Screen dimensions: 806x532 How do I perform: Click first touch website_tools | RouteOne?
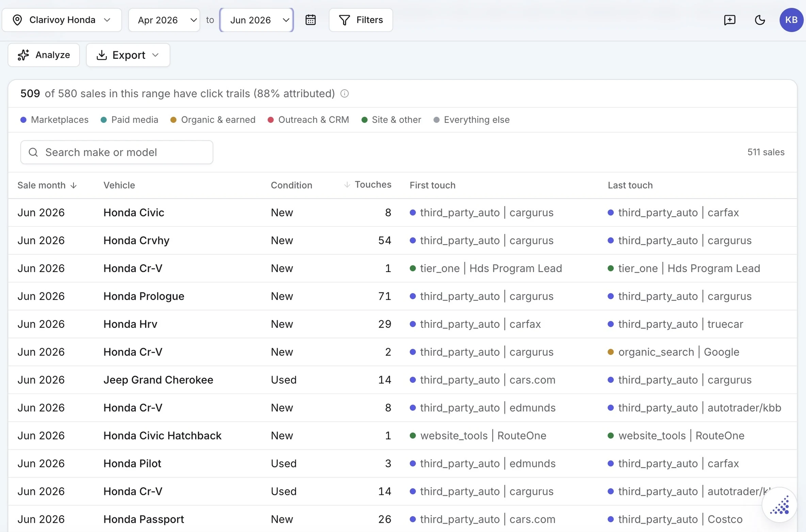(478, 436)
